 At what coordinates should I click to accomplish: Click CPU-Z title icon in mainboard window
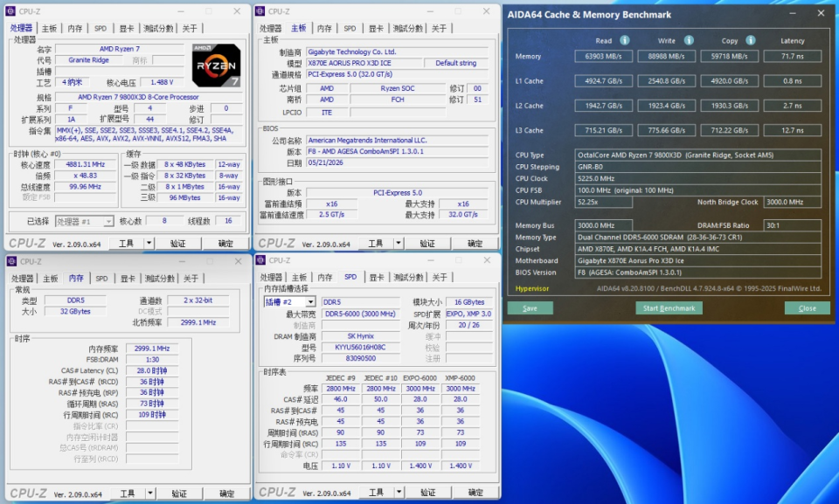point(260,11)
